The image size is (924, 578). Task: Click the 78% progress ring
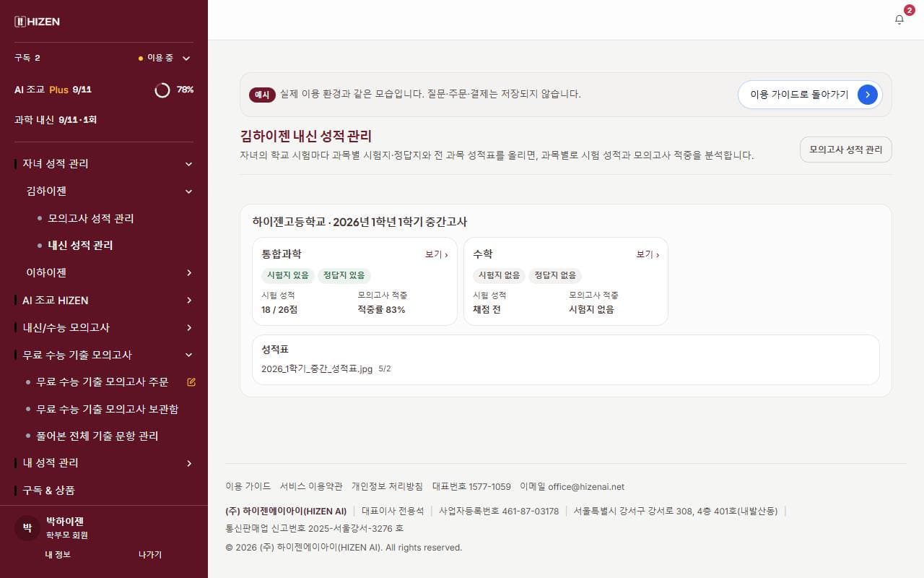coord(162,90)
